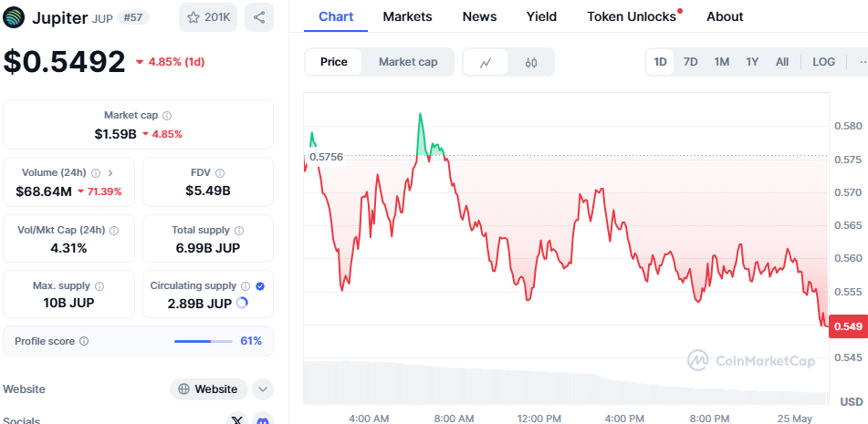Set chart range to 1M
Screen dimensions: 868x424
(x=721, y=62)
